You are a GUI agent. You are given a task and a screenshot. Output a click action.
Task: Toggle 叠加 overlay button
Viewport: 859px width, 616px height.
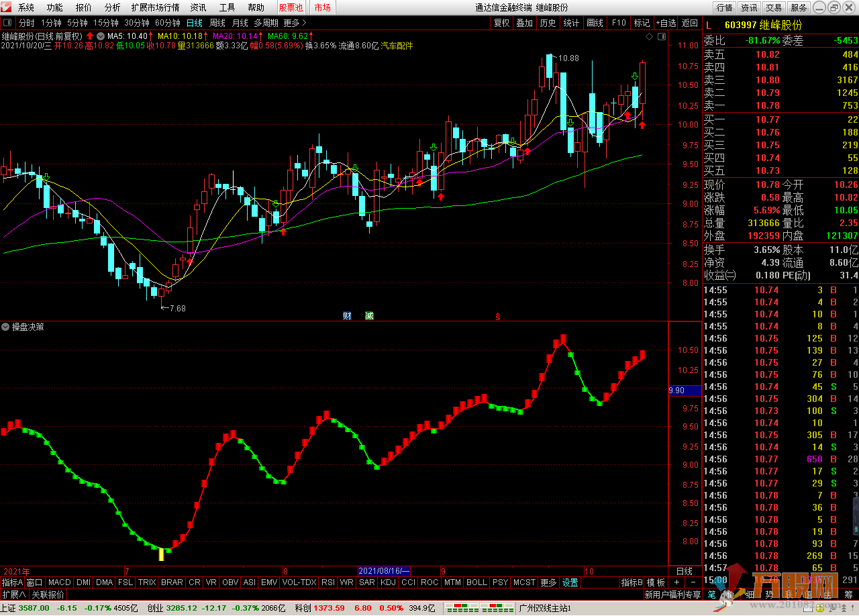click(525, 23)
